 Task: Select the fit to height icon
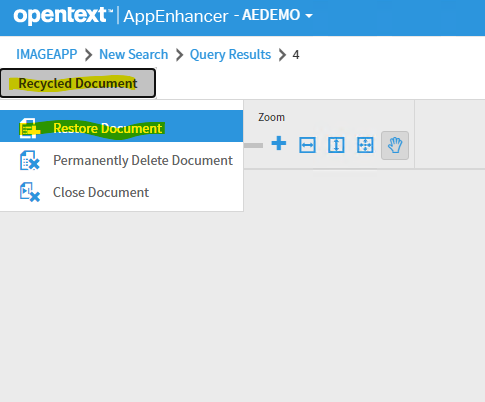point(336,145)
